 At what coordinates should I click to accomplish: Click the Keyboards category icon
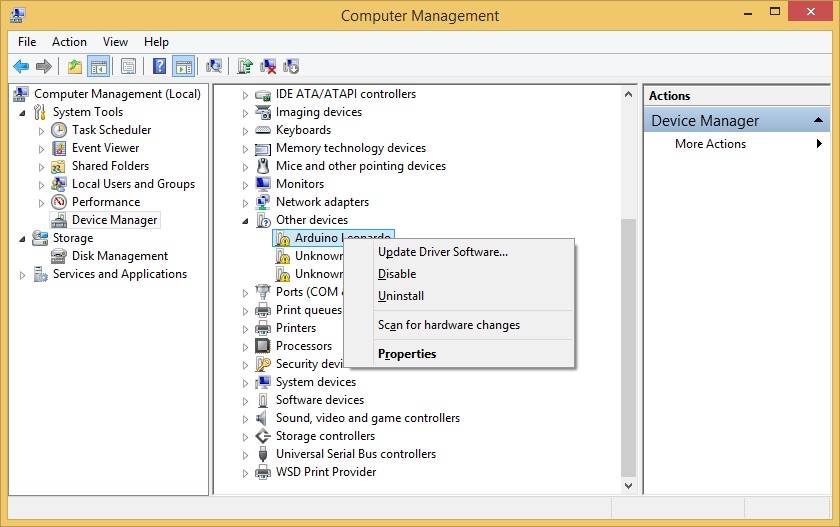click(x=263, y=130)
